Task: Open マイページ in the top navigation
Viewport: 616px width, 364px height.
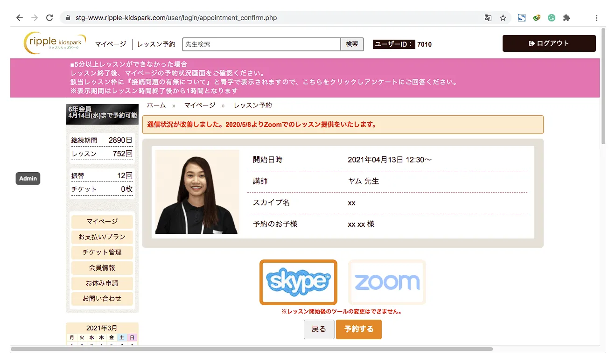Action: coord(111,44)
